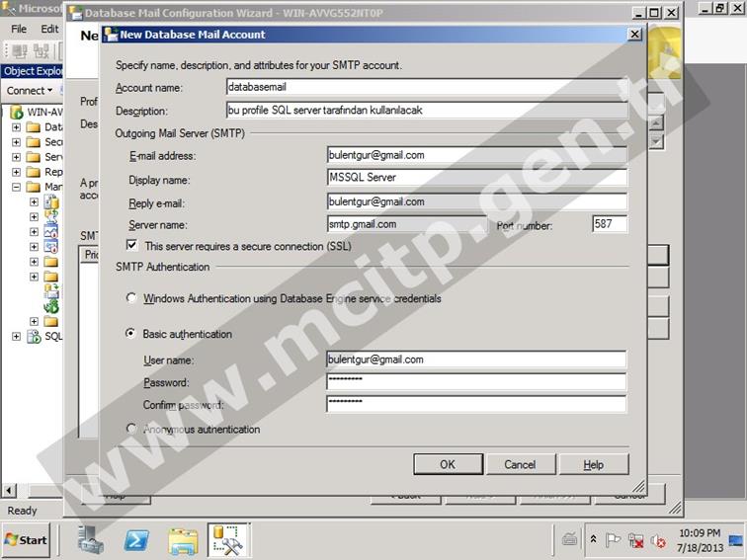Click the Maintenance Plans folder icon
Screen dimensions: 747x560
point(51,262)
